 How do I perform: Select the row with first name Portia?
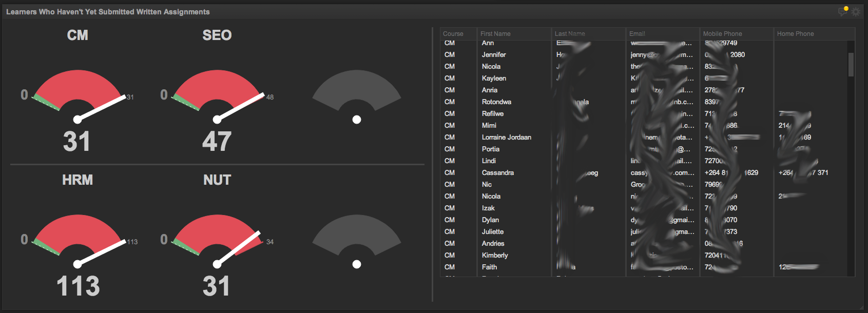644,149
